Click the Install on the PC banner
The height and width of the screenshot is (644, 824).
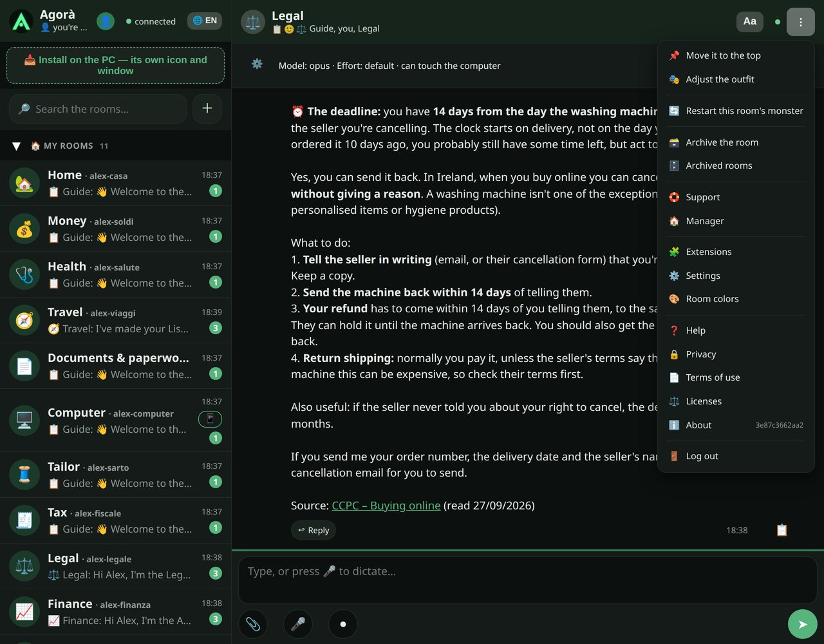(x=115, y=65)
